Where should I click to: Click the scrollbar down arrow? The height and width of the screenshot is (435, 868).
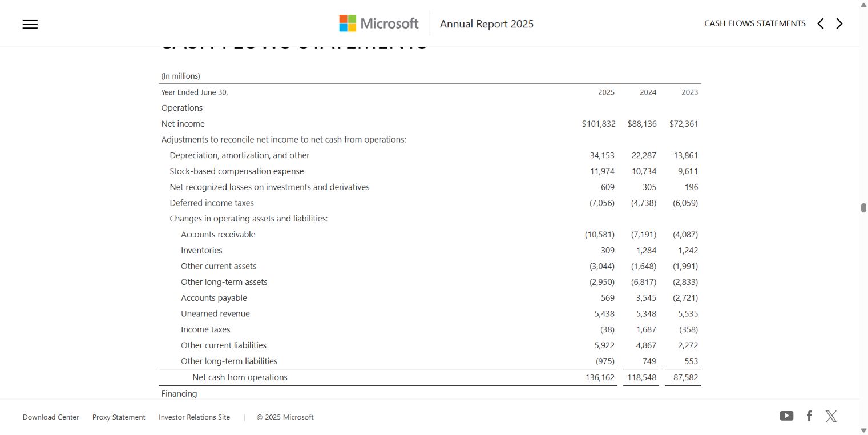tap(863, 430)
